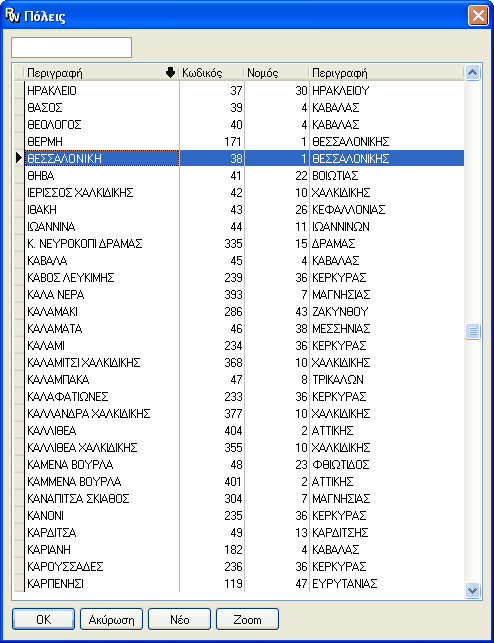This screenshot has height=643, width=494.
Task: Sort by the Νομός column header
Action: point(277,73)
